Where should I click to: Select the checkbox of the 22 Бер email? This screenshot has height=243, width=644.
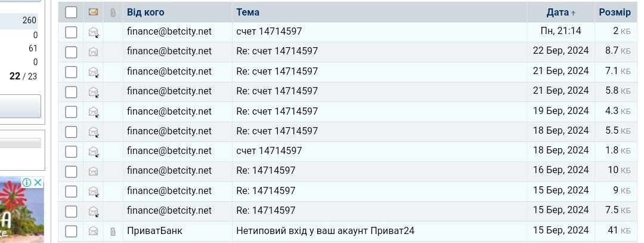[71, 52]
